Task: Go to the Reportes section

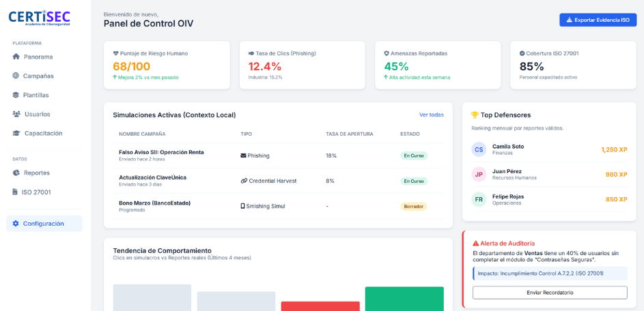Action: pos(37,173)
